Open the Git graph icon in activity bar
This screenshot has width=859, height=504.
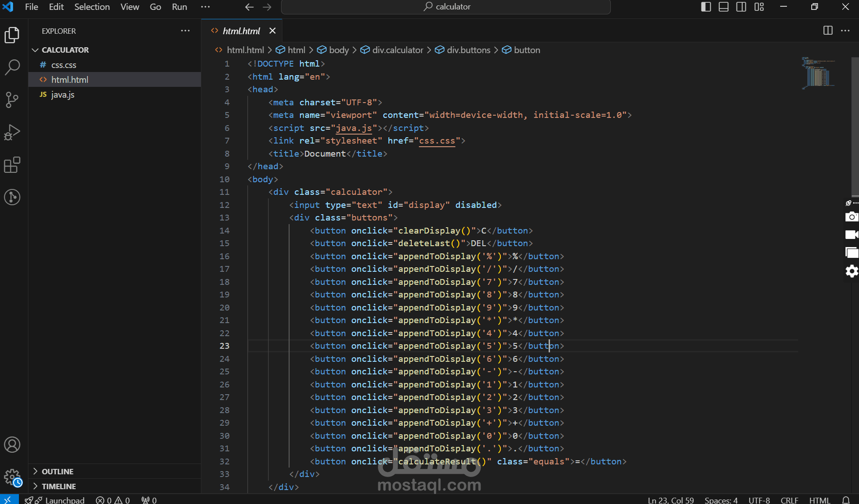tap(12, 197)
